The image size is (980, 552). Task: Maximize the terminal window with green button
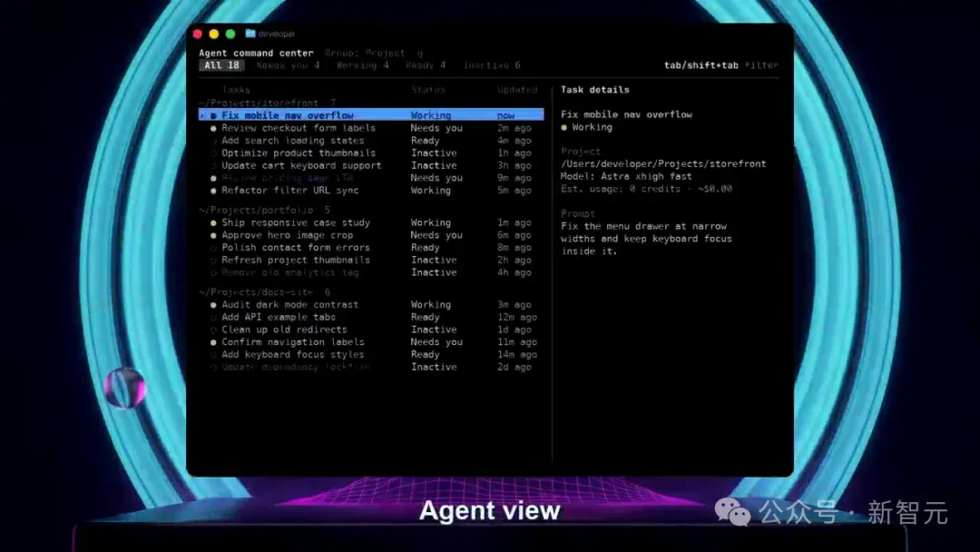(230, 34)
